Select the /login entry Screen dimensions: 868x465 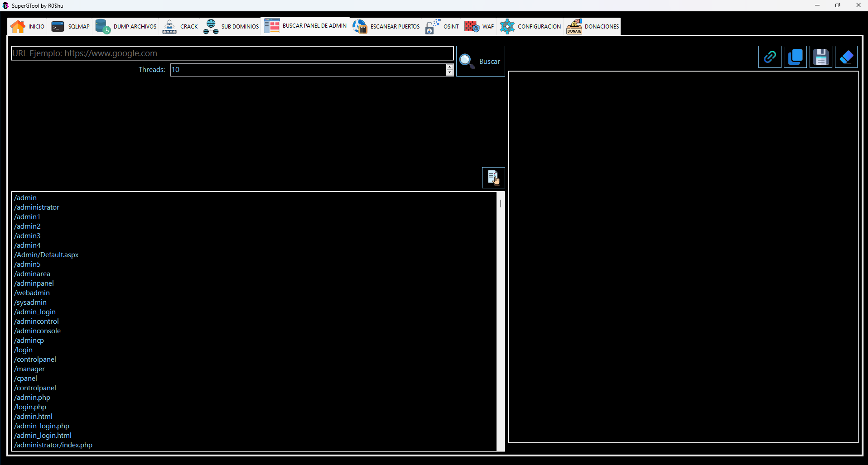(23, 350)
